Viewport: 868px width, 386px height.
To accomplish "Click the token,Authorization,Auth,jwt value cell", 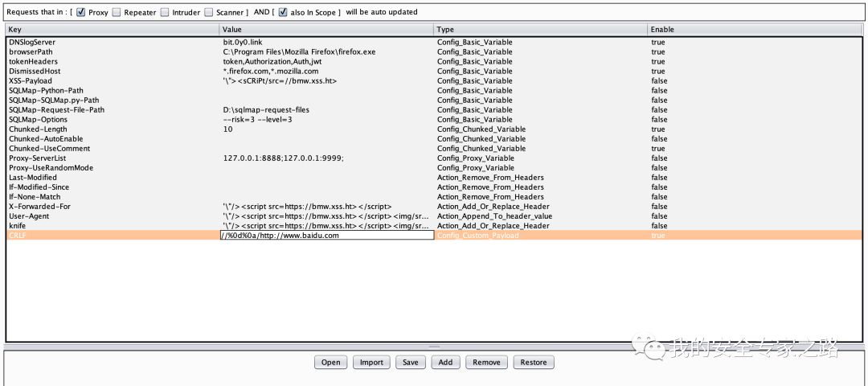I will [x=326, y=61].
